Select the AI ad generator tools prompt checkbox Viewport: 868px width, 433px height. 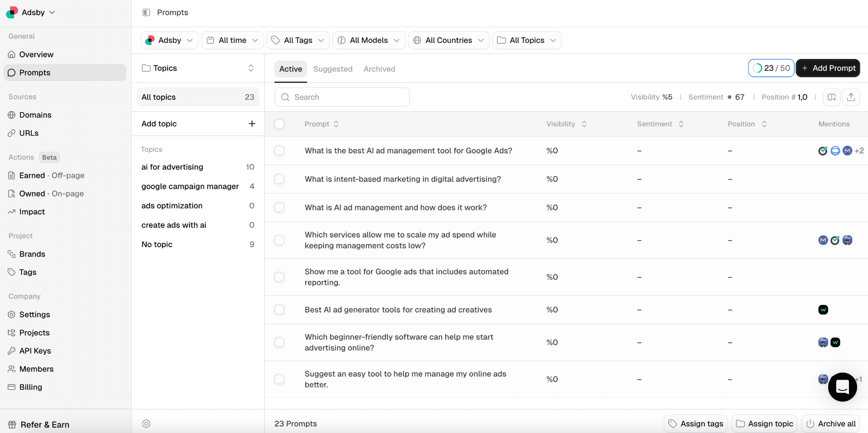pos(279,310)
